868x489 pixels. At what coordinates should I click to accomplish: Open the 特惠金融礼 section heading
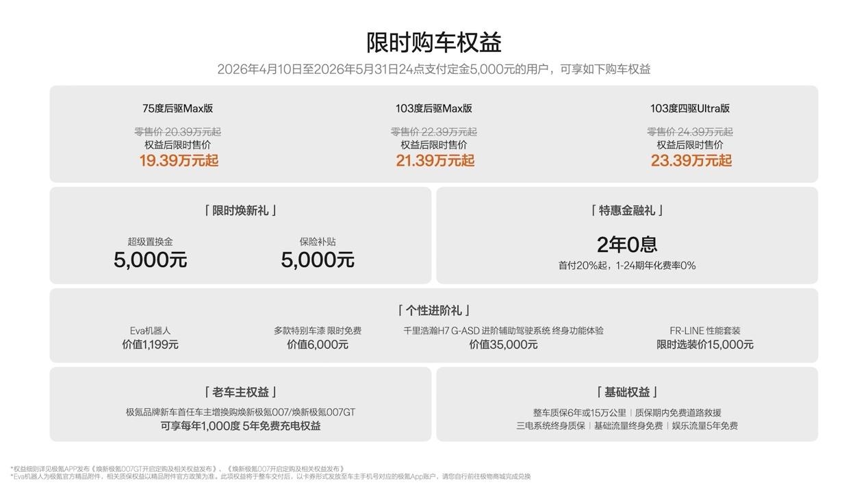tap(626, 210)
